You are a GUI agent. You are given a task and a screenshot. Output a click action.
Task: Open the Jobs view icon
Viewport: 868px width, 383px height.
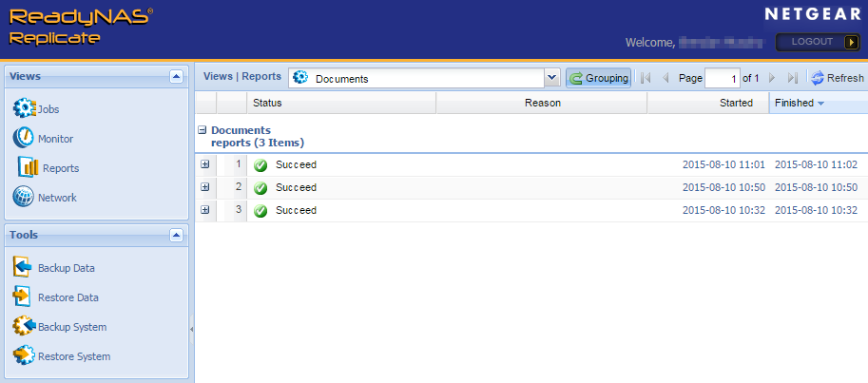(24, 109)
